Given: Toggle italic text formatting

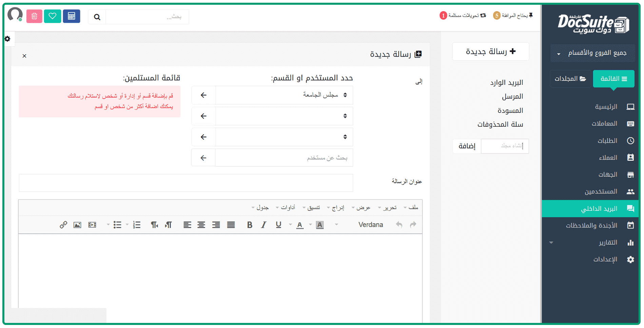Looking at the screenshot, I should [x=264, y=225].
